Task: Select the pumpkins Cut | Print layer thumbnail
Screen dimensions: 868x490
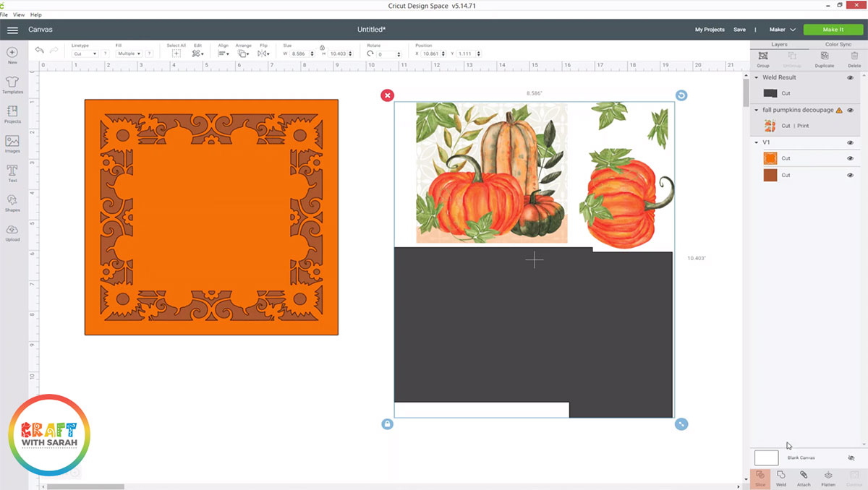Action: (770, 126)
